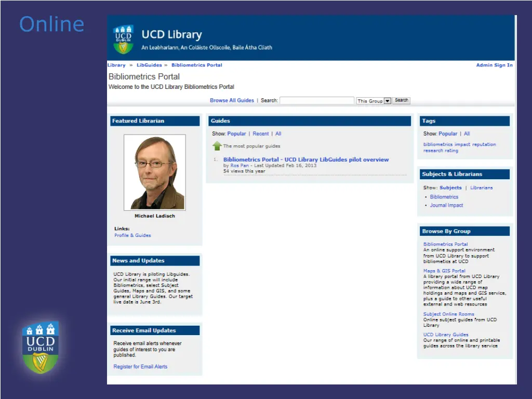Image resolution: width=532 pixels, height=399 pixels.
Task: Click the Featured Librarian panel header
Action: 155,121
